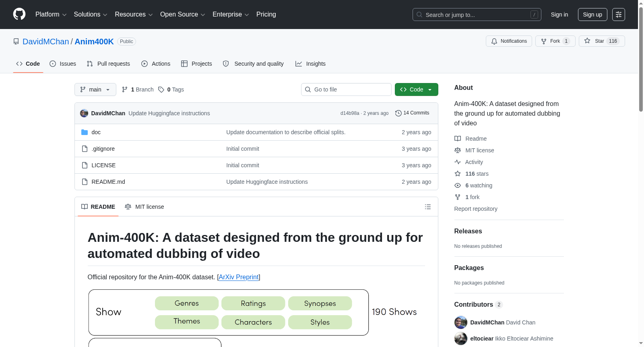The image size is (644, 347).
Task: Click the fork icon beside 1 fork
Action: coord(458,197)
